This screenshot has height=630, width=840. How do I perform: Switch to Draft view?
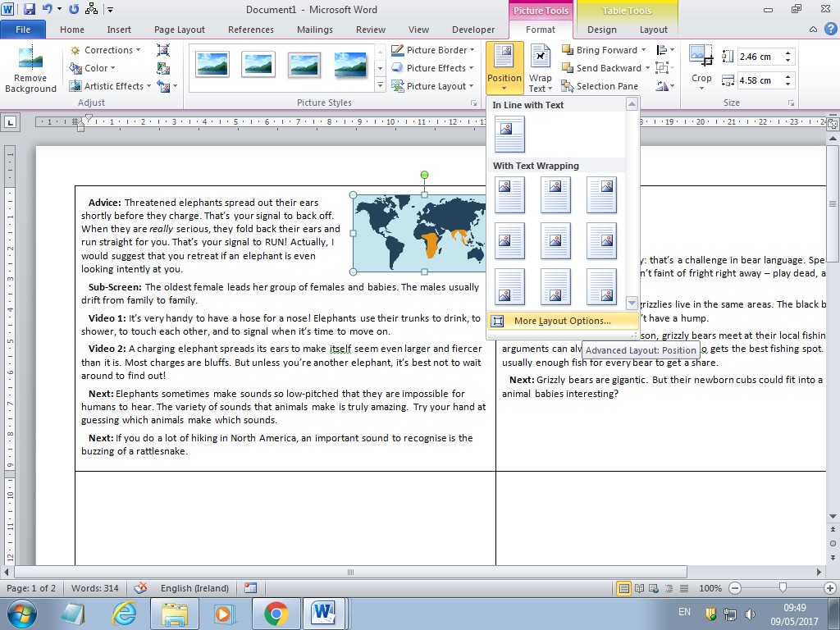coord(684,588)
